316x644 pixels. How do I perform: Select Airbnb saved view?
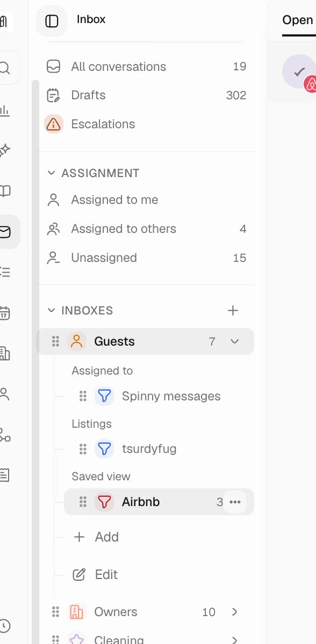tap(159, 502)
